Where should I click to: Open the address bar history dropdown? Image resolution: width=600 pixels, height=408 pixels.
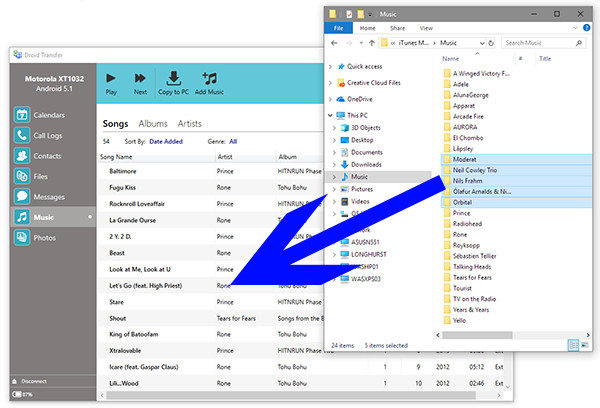482,43
